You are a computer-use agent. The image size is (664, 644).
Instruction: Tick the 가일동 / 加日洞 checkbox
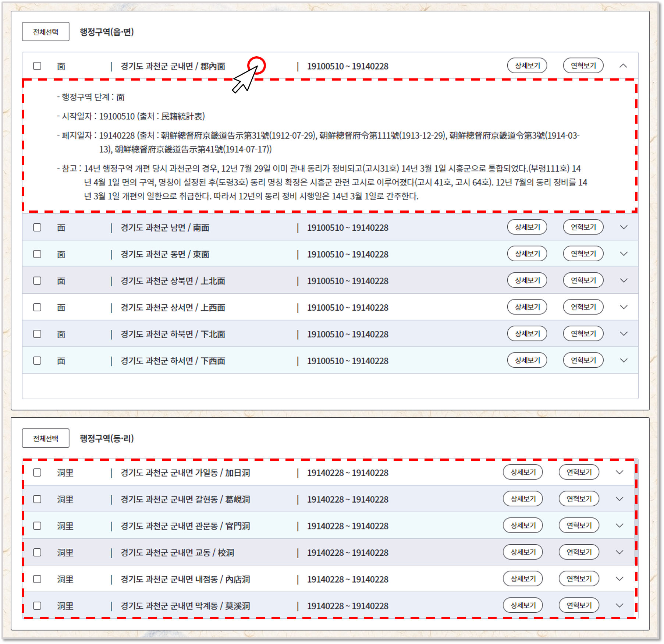tap(37, 473)
